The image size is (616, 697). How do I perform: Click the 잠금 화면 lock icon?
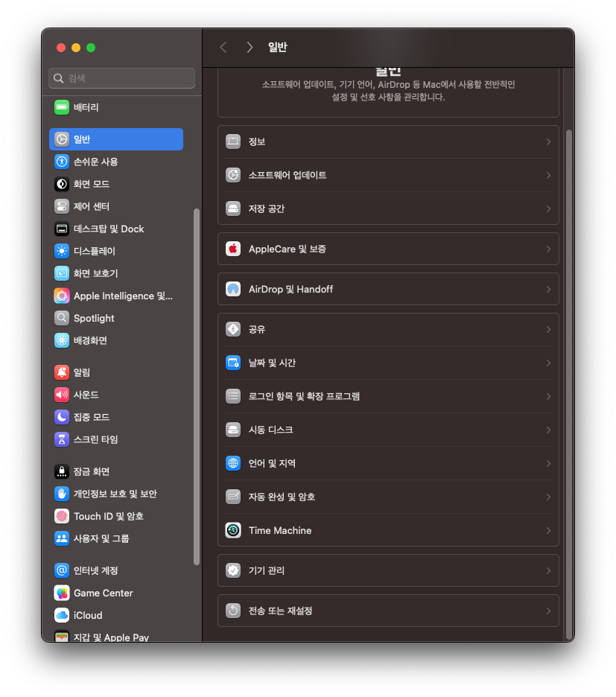[x=62, y=471]
